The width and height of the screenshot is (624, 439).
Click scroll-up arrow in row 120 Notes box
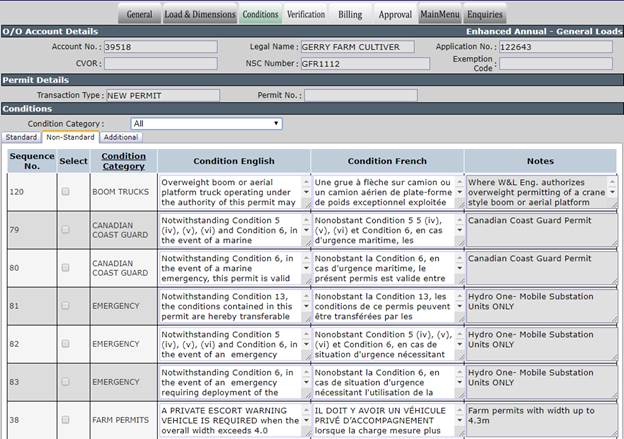point(612,182)
